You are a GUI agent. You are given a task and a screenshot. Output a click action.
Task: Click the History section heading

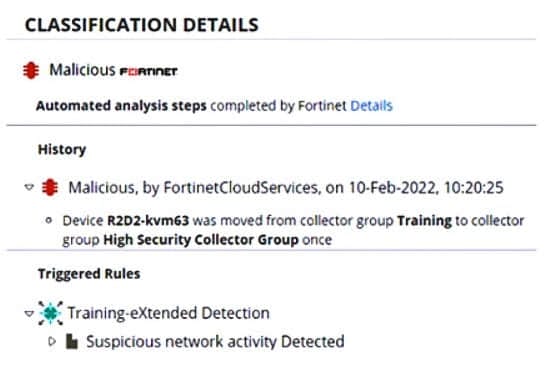click(x=62, y=149)
